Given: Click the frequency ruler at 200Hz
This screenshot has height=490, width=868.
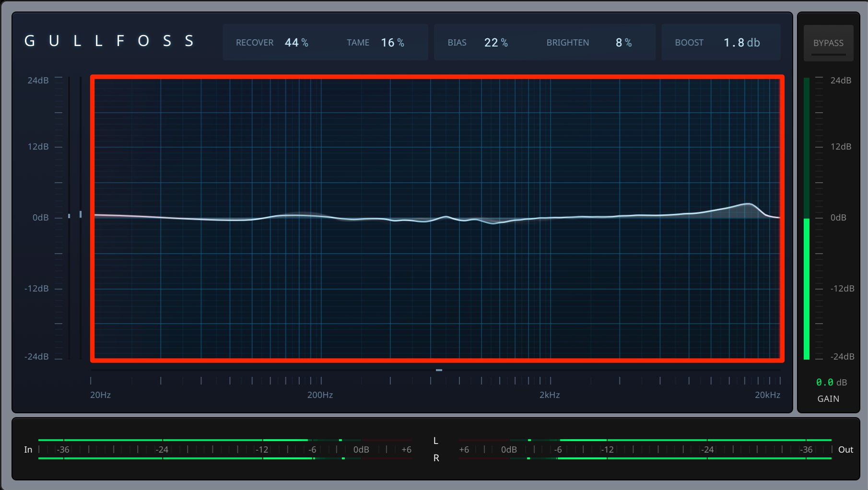Looking at the screenshot, I should (321, 381).
